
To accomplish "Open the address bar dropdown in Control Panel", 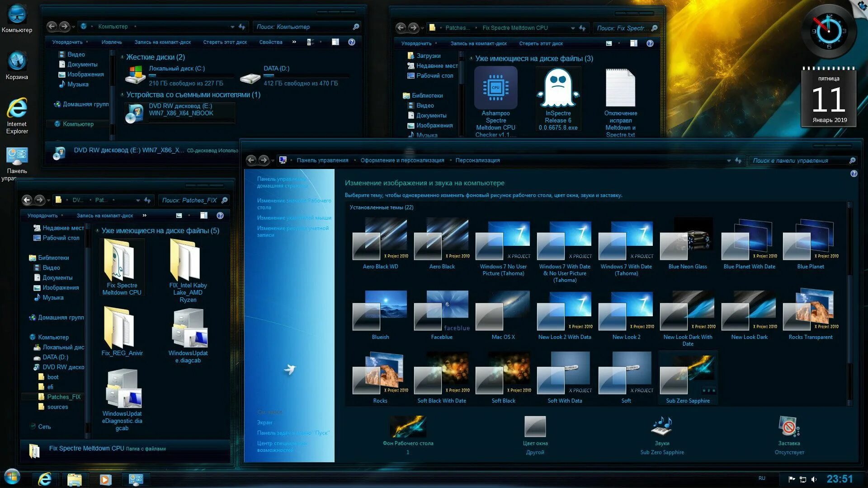I will point(728,160).
